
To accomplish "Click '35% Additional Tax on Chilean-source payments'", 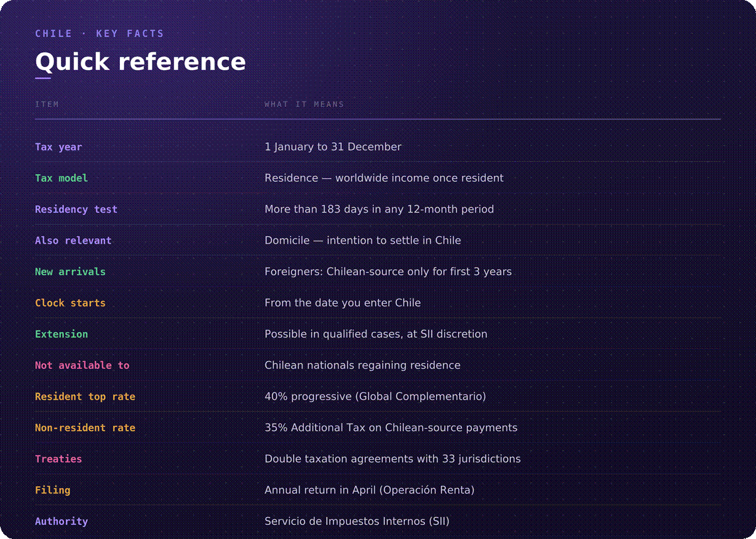I will pos(391,428).
